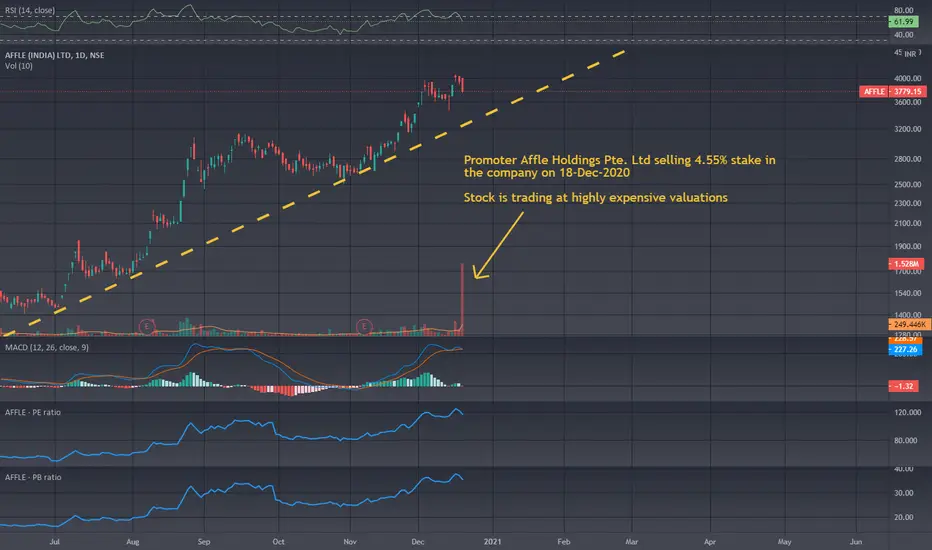Select the AFFLE PB ratio legend
Viewport: 932px width, 550px height.
click(33, 477)
